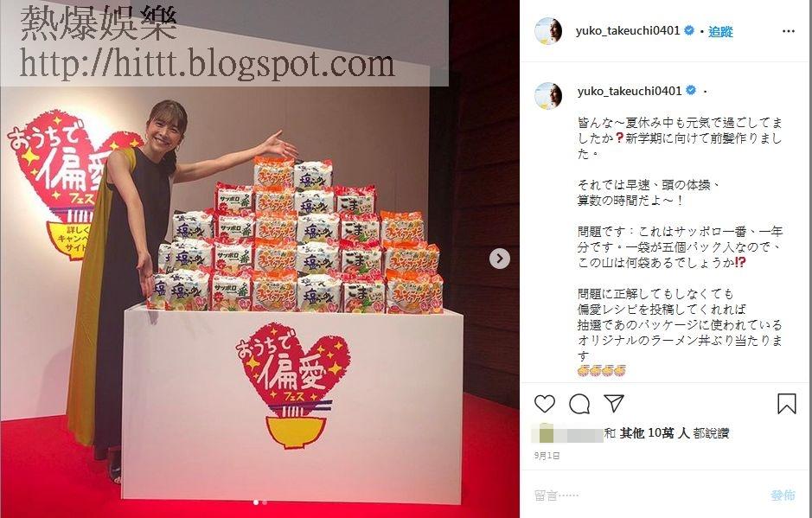Save post with the bookmark icon
Screen dimensions: 812x518
787,404
